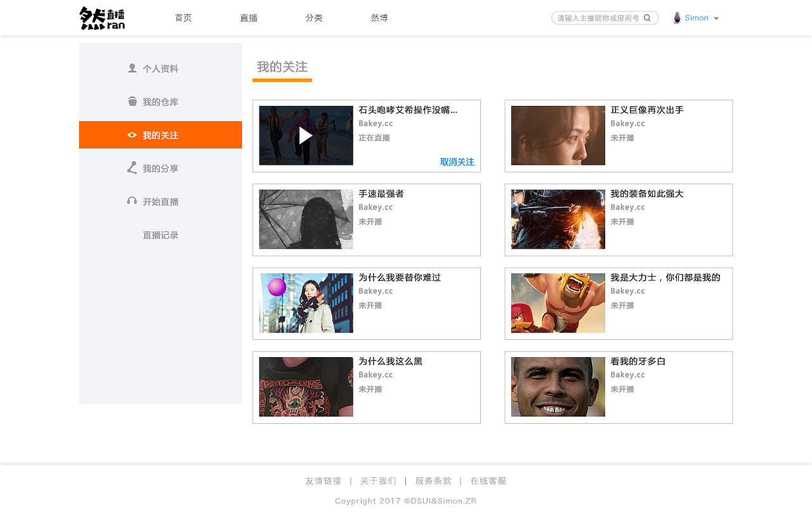Image resolution: width=812 pixels, height=517 pixels.
Task: Click Bakey.cc under 我的装备如此强大
Action: tap(627, 207)
